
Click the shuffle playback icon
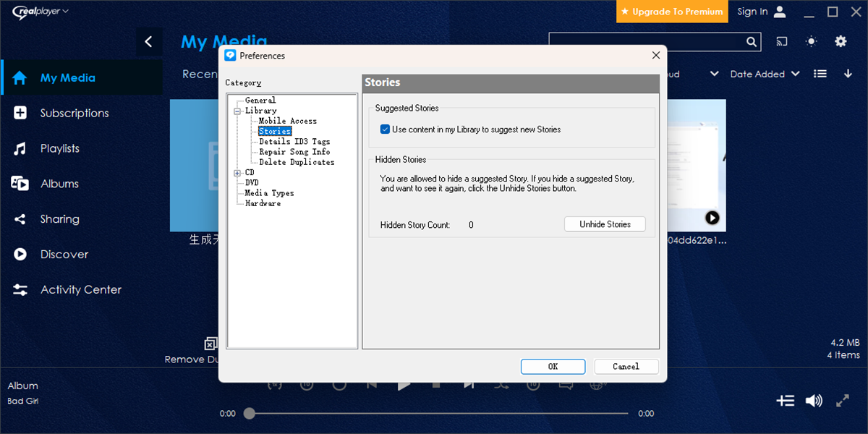pyautogui.click(x=501, y=384)
